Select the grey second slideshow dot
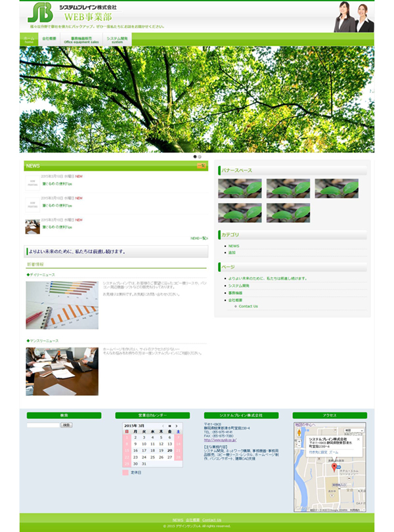Viewport: 394px width, 532px height. coord(200,157)
